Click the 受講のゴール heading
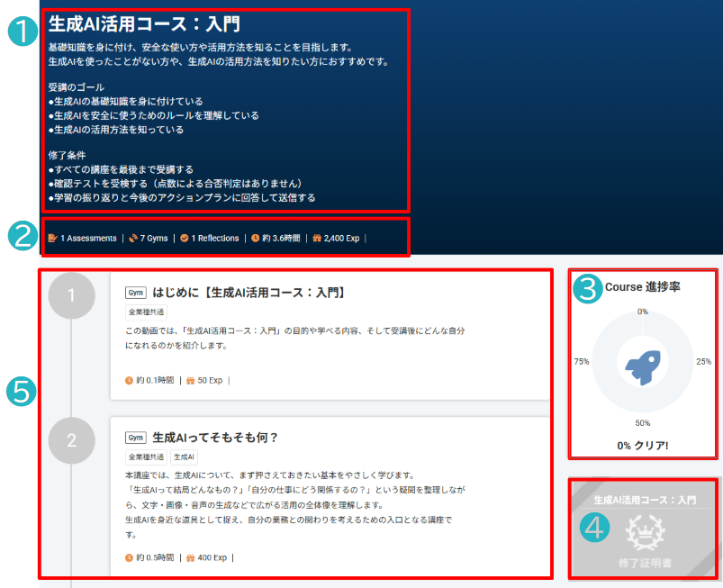The width and height of the screenshot is (723, 588). [77, 87]
